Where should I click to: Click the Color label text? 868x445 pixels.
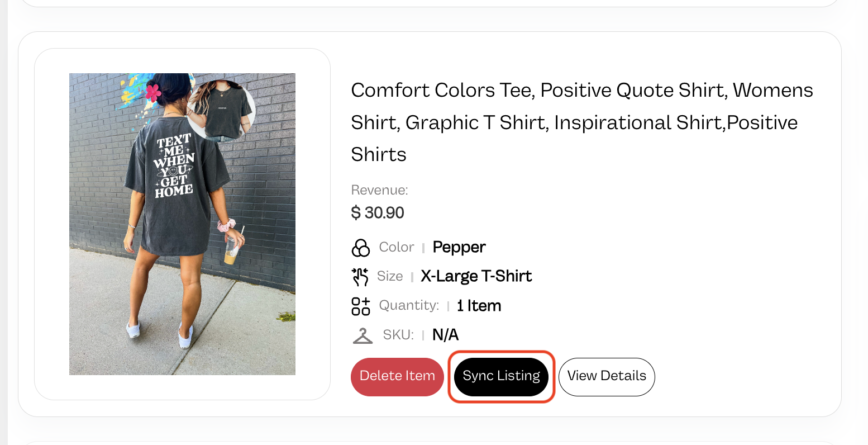click(x=397, y=247)
